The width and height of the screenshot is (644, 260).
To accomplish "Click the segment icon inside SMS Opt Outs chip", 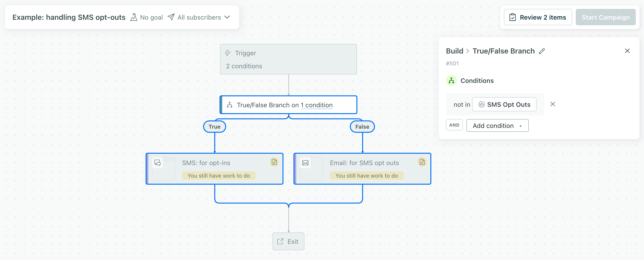I will pyautogui.click(x=482, y=105).
